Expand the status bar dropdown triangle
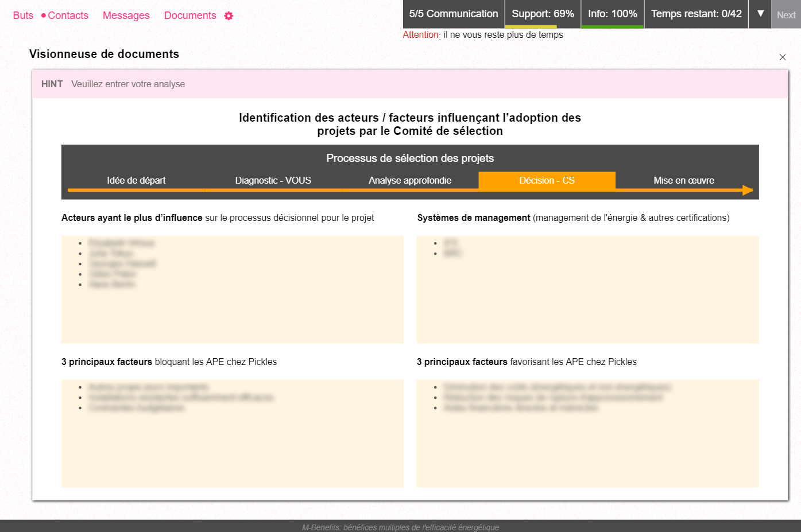Viewport: 801px width, 532px height. (760, 14)
